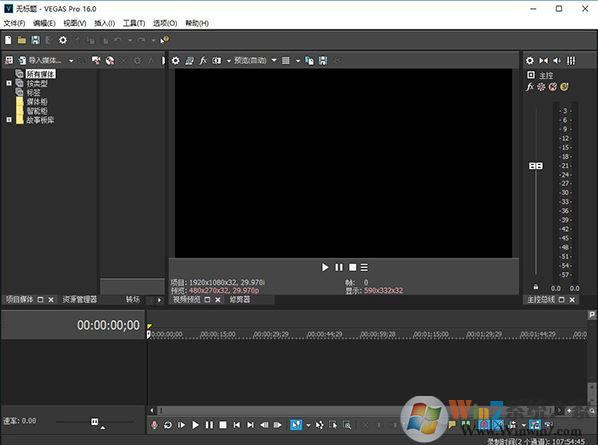Open a project using the folder icon
The image size is (598, 445).
(x=22, y=40)
